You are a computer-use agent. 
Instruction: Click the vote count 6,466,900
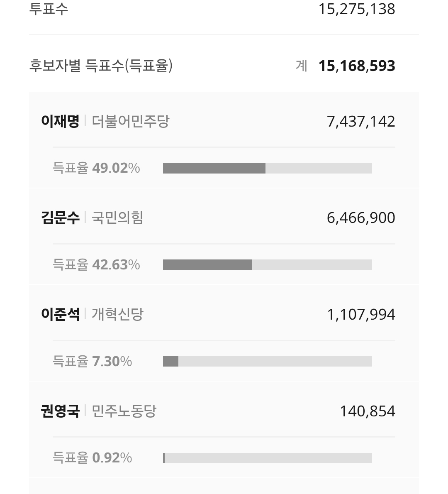[x=361, y=218]
